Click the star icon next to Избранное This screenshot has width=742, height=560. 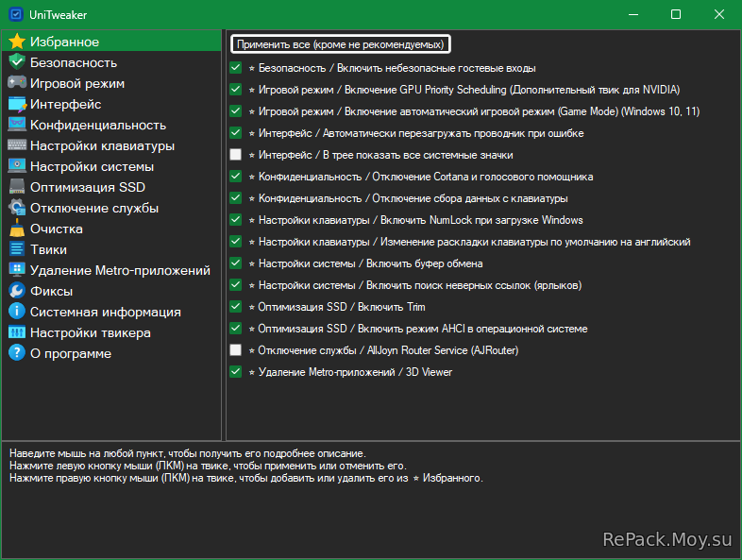[x=16, y=42]
